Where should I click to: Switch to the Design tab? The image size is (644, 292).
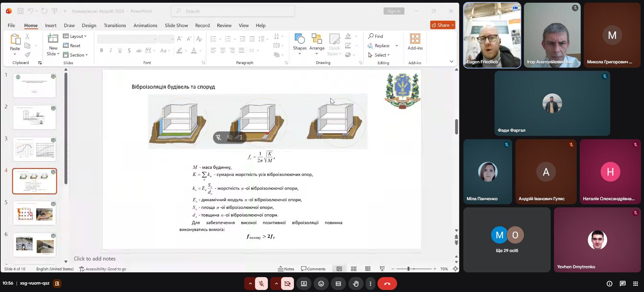89,25
